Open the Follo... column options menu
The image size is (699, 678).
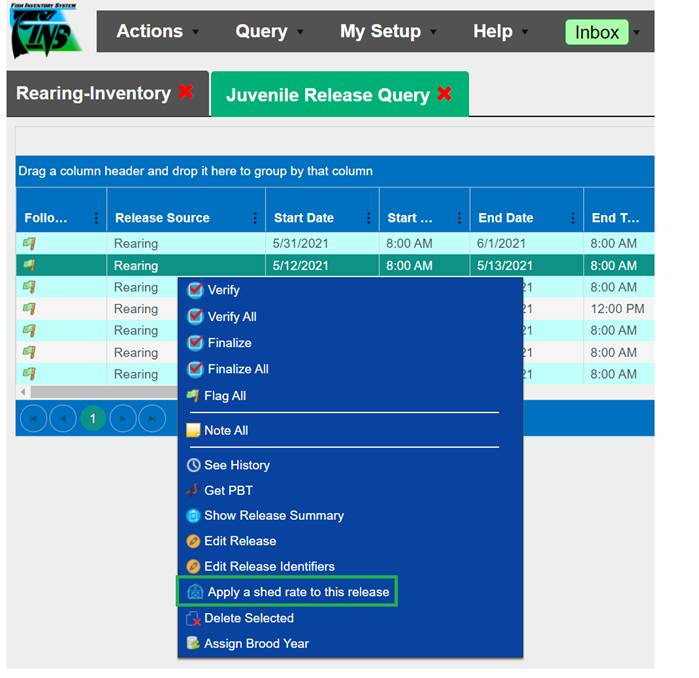(96, 218)
